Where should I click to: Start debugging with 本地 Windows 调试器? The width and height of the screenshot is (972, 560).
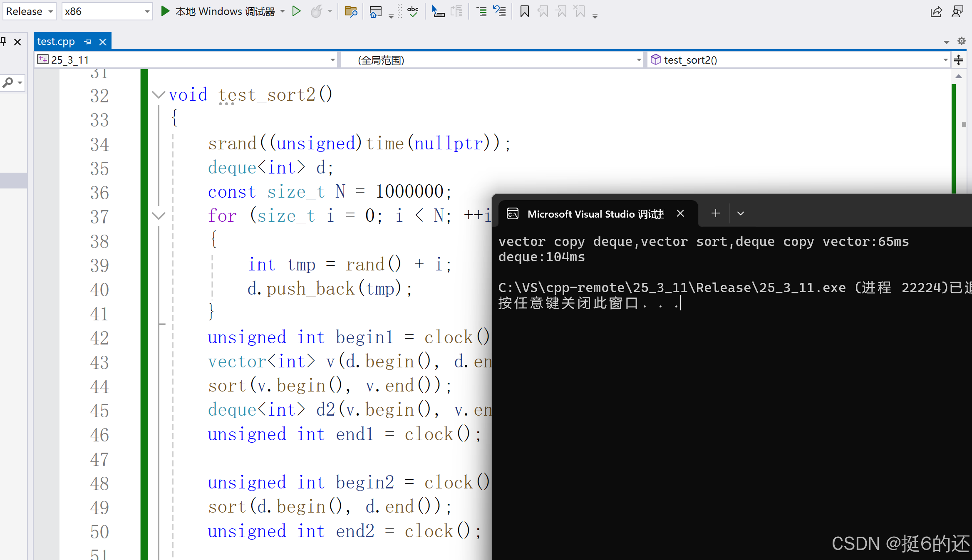click(x=221, y=11)
